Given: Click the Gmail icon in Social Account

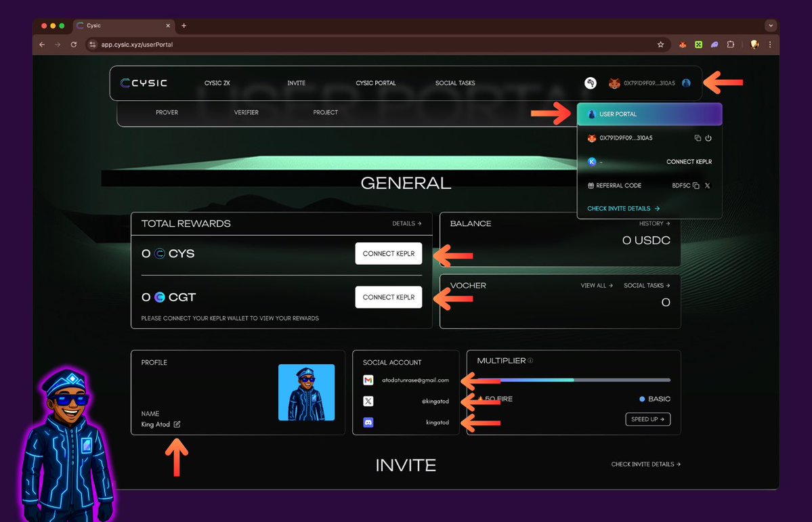Looking at the screenshot, I should click(x=368, y=380).
